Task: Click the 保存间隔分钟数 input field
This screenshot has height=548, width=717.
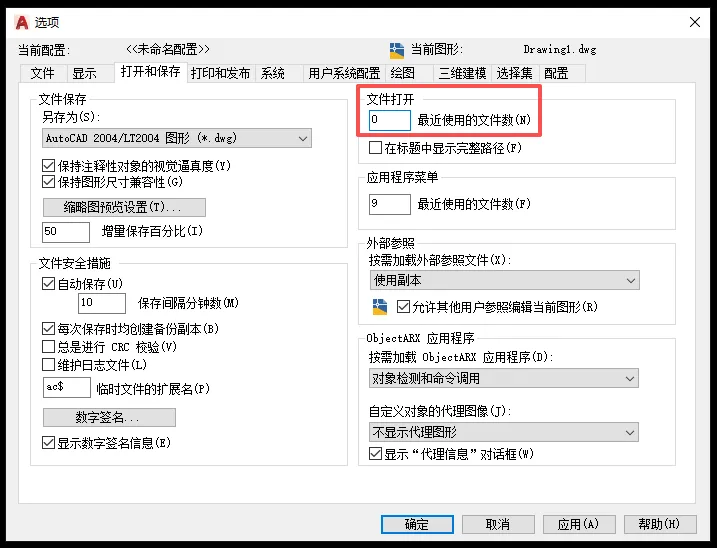Action: [x=102, y=303]
